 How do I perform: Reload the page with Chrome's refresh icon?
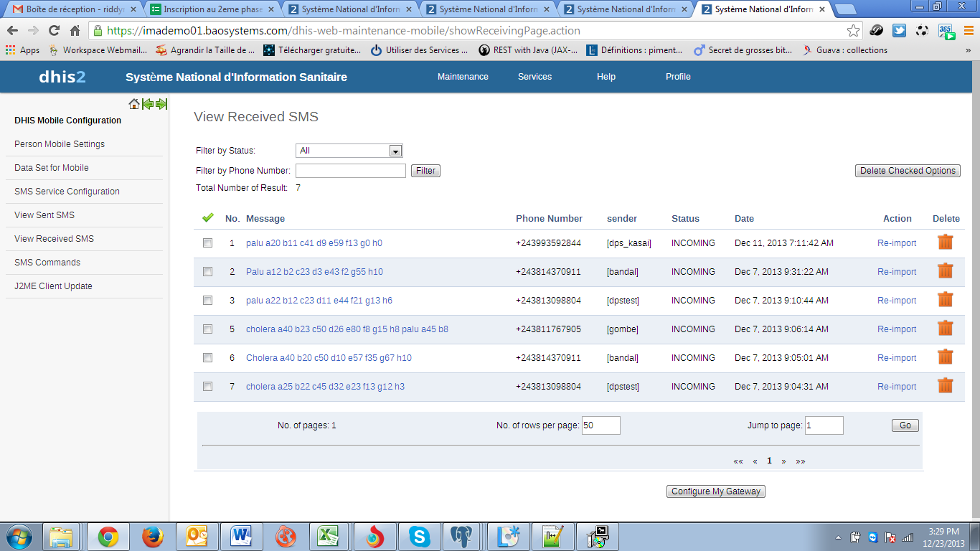point(54,31)
